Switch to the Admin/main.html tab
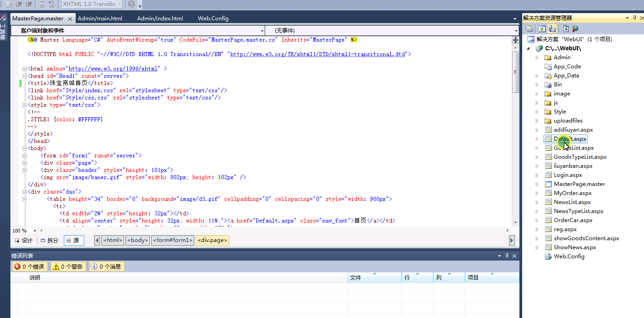 (100, 19)
